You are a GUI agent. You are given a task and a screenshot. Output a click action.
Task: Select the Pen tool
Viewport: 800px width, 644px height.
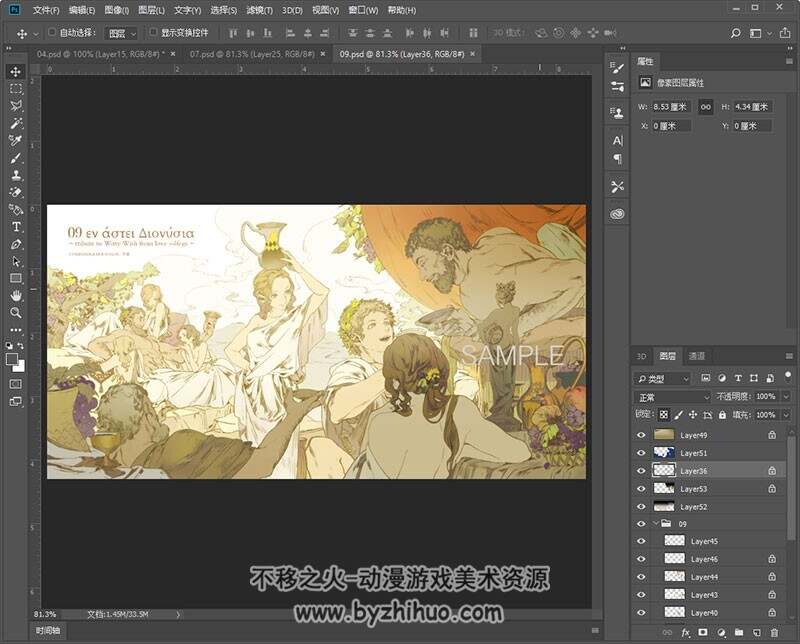pyautogui.click(x=16, y=244)
